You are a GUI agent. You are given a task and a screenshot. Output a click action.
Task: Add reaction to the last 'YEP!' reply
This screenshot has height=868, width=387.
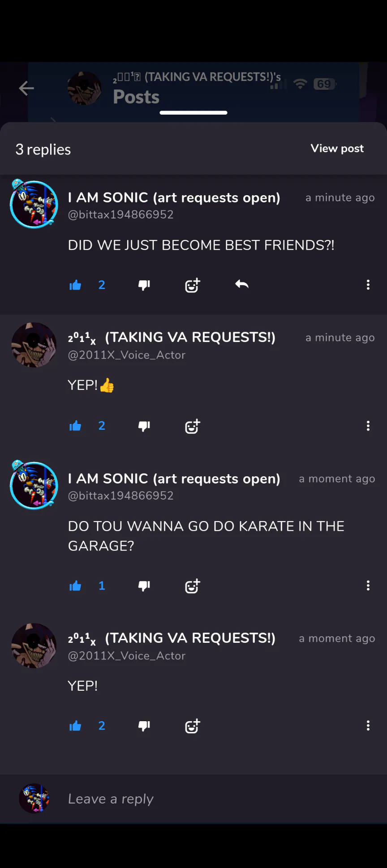(193, 726)
